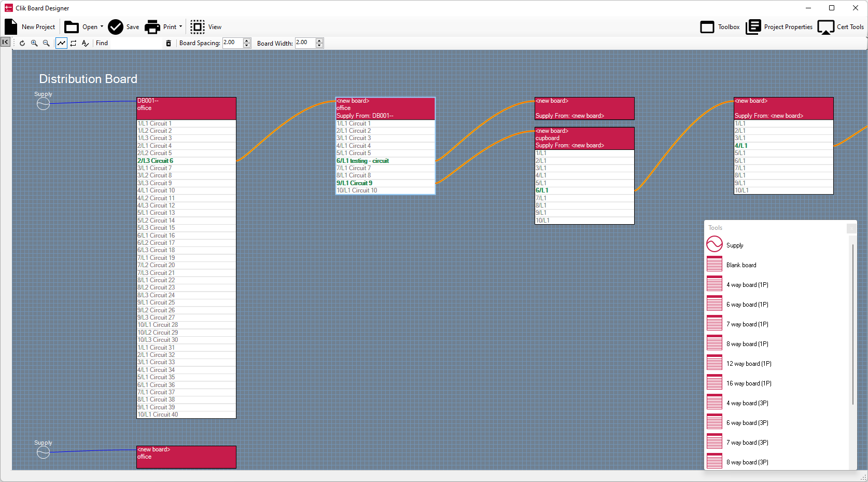Image resolution: width=868 pixels, height=482 pixels.
Task: Toggle the curved connector lines button
Action: pos(61,44)
